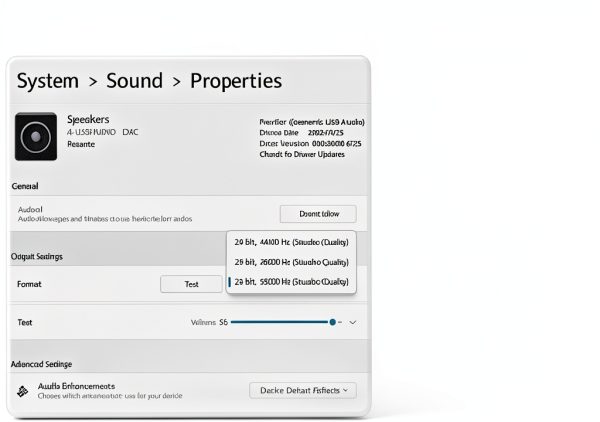Choose the highlighted bottom Studio Quality option
The height and width of the screenshot is (422, 600).
(291, 282)
